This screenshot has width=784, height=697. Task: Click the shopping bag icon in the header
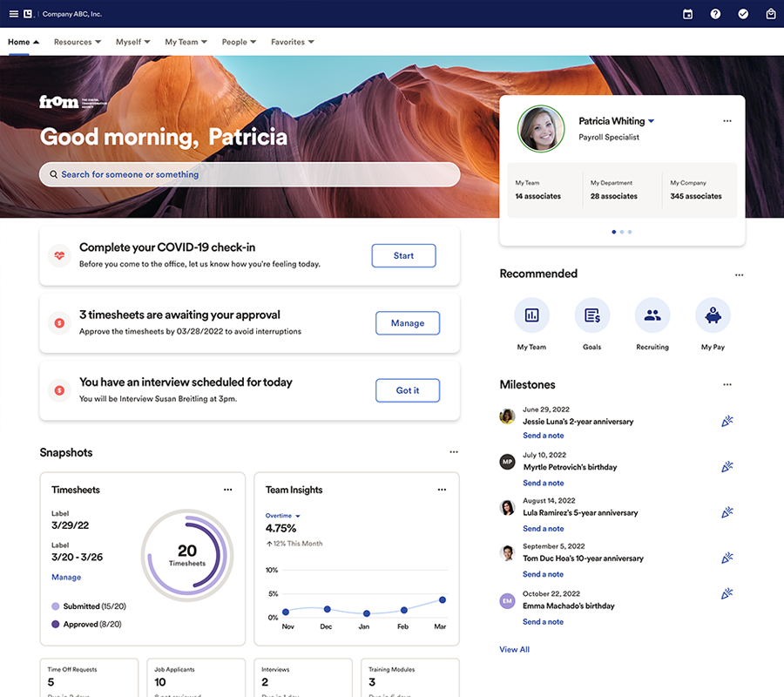tap(770, 14)
